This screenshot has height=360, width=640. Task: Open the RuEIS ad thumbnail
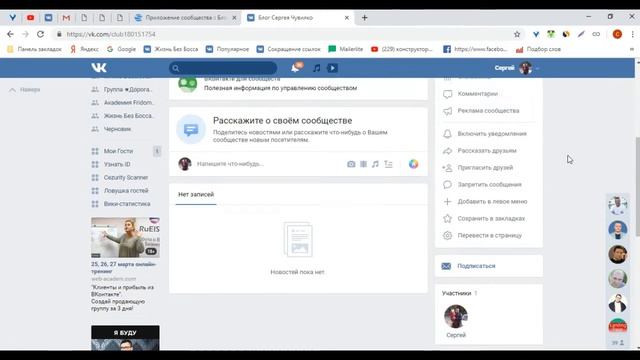point(125,238)
